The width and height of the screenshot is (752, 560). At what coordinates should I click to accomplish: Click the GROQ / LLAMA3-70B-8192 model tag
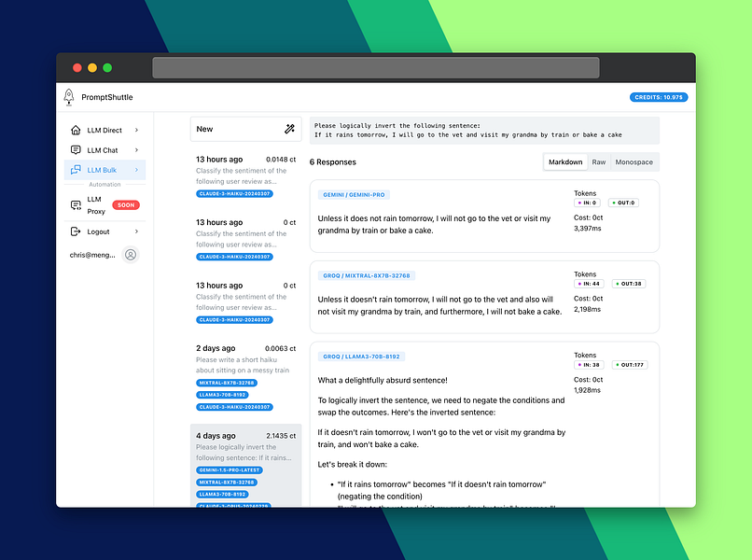tap(361, 357)
